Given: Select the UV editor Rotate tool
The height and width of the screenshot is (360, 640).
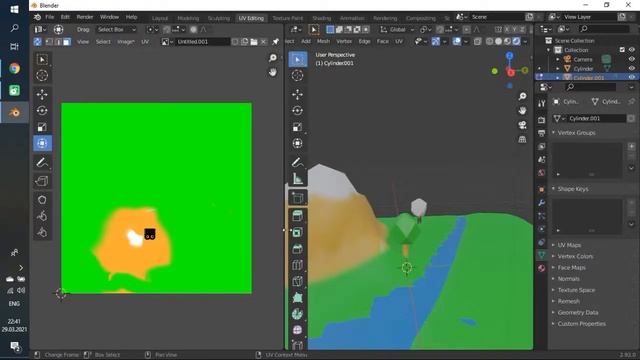Looking at the screenshot, I should (42, 111).
